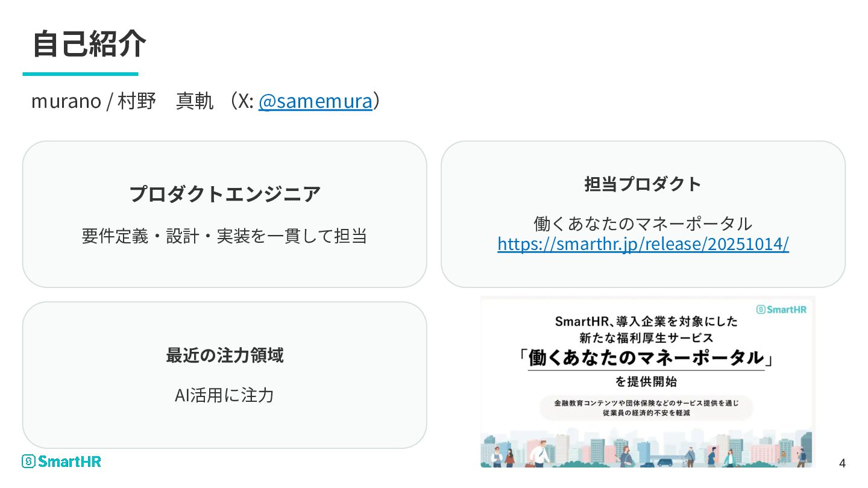Click the teal underline below the title
Viewport: 868px width, 488px height.
click(x=80, y=74)
